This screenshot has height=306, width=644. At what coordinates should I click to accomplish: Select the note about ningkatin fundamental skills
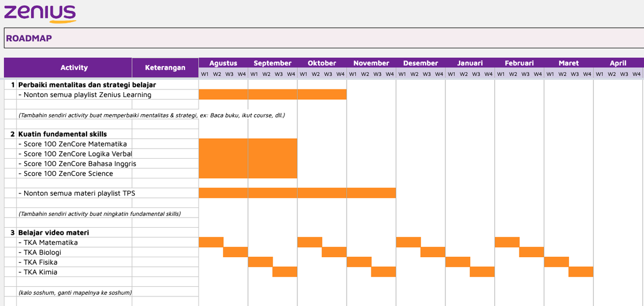pyautogui.click(x=100, y=213)
